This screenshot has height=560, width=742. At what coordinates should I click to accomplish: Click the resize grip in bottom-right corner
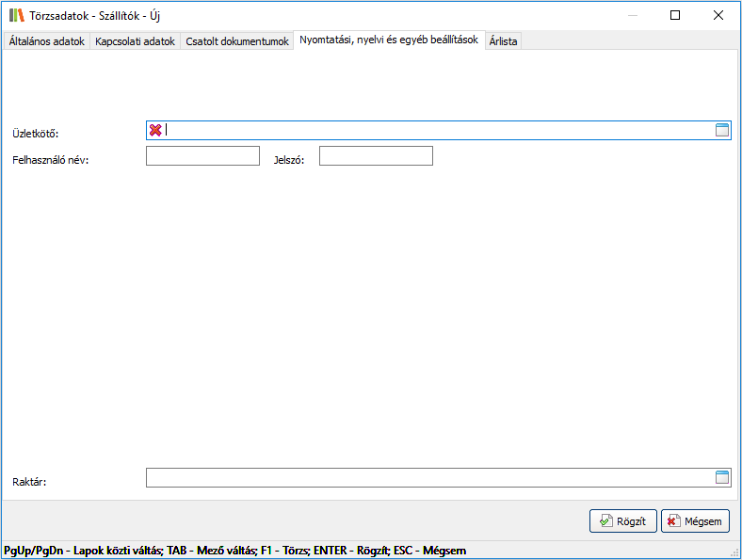[734, 552]
